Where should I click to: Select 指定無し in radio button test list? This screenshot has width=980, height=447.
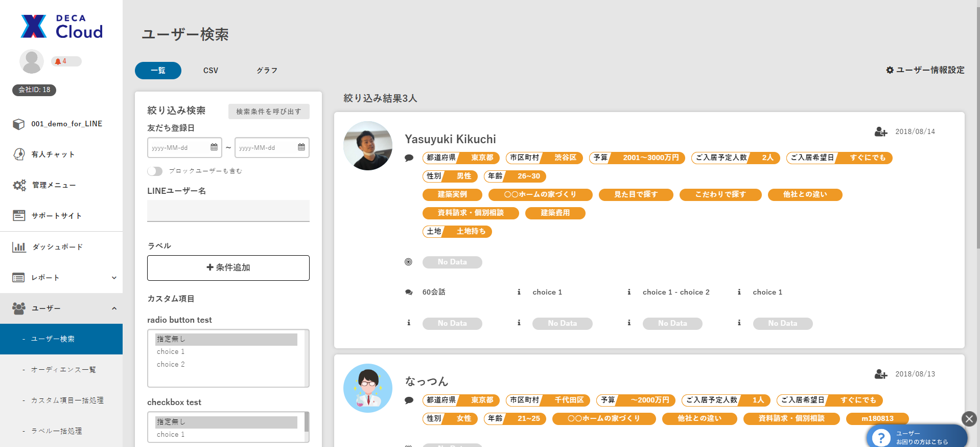pos(226,339)
